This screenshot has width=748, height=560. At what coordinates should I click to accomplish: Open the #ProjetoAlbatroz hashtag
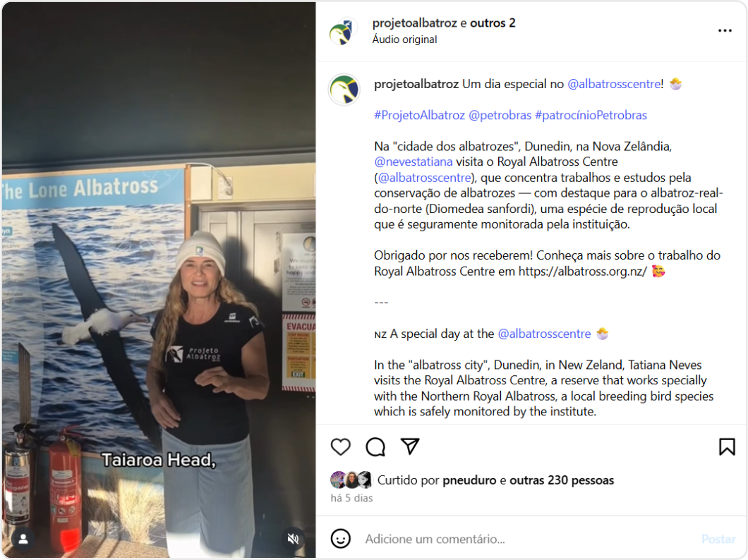click(x=419, y=115)
